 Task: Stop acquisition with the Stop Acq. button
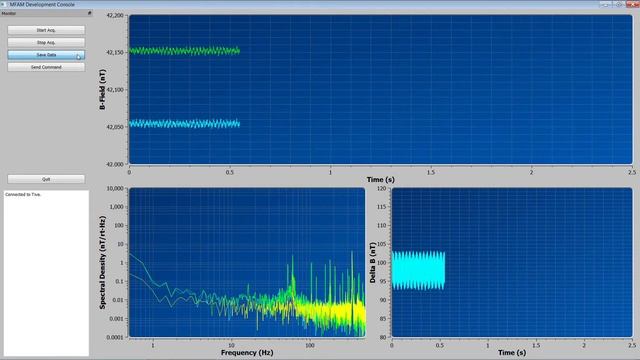[46, 42]
